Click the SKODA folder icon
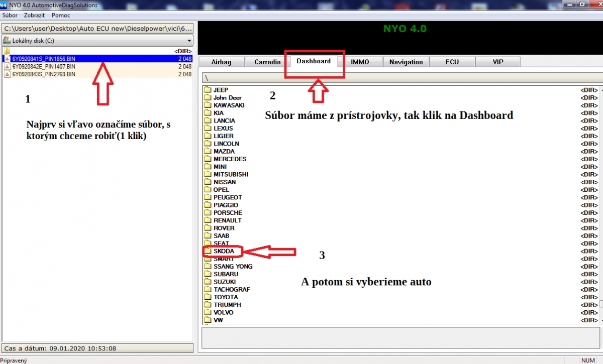This screenshot has width=603, height=364. [x=208, y=251]
